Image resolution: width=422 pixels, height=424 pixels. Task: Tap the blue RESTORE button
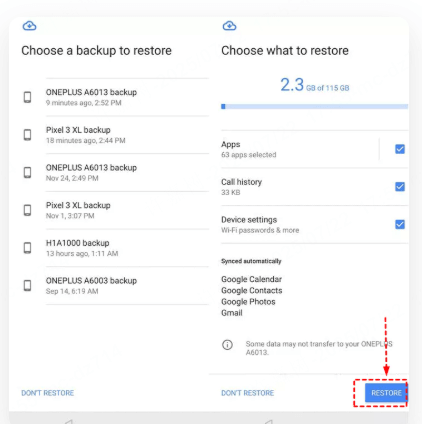coord(386,393)
